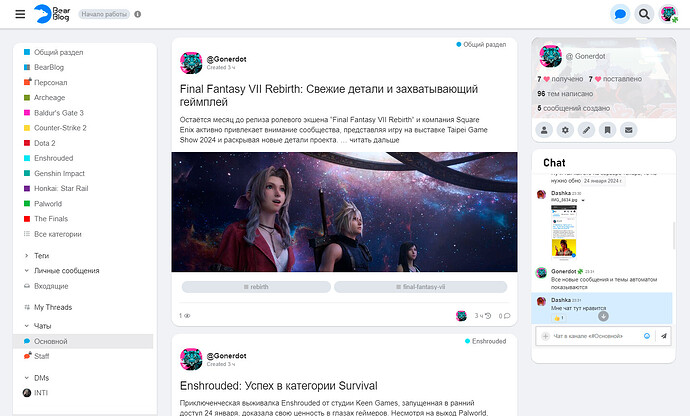Screen dimensions: 690x416
Task: Open the info icon beside Начало работы
Action: tap(138, 14)
